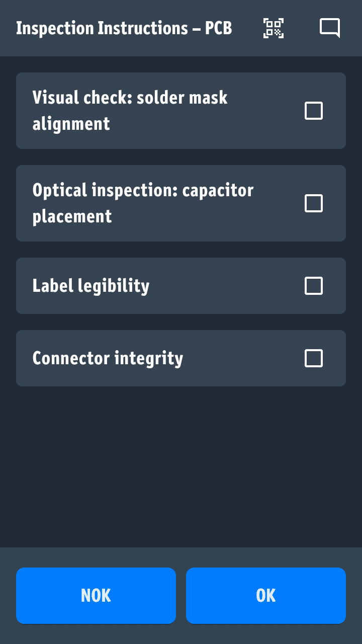The width and height of the screenshot is (362, 644).
Task: Tap the header bar of the app
Action: [x=181, y=28]
